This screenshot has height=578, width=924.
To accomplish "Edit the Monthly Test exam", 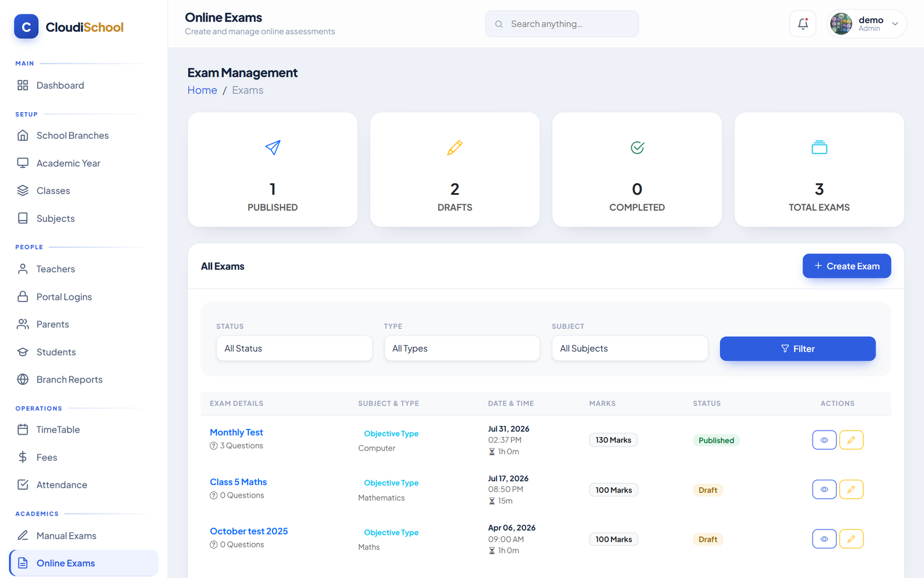I will 851,440.
